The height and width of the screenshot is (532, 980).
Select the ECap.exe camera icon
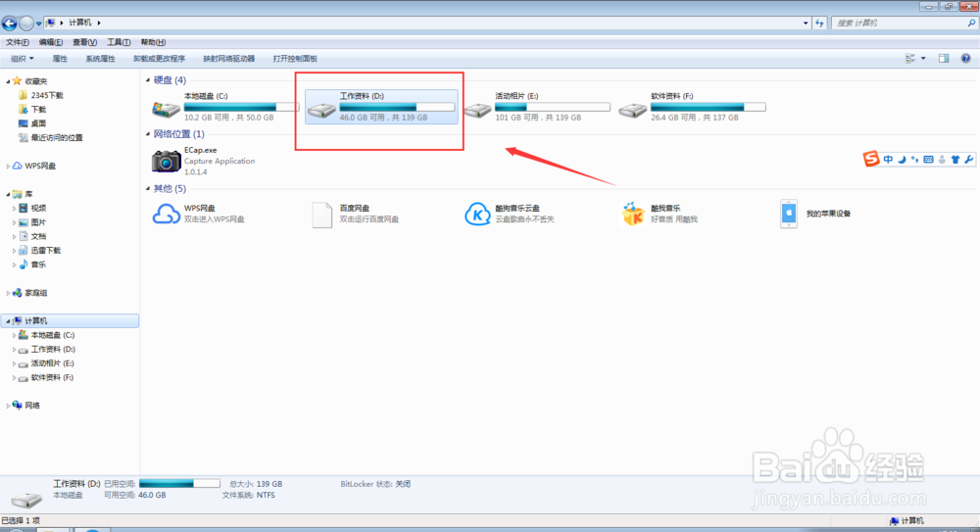click(166, 162)
